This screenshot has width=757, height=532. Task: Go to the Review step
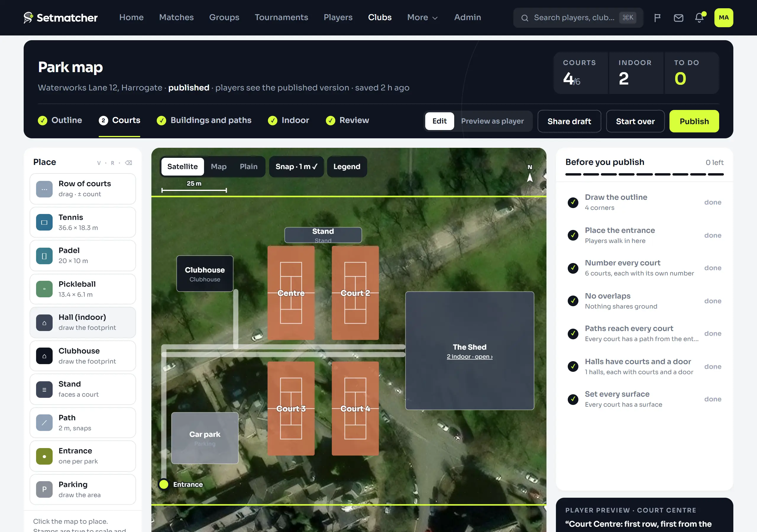[x=347, y=120]
